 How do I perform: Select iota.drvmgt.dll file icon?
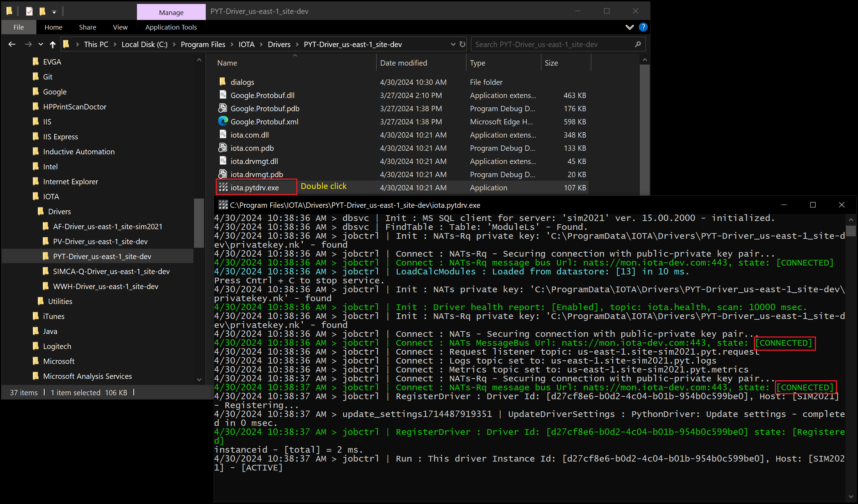[x=223, y=161]
